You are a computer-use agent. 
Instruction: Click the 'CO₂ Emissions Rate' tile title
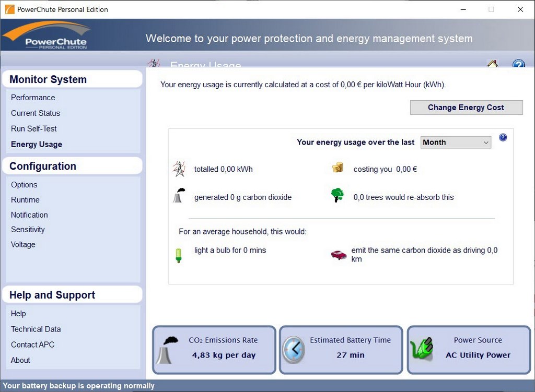click(223, 340)
